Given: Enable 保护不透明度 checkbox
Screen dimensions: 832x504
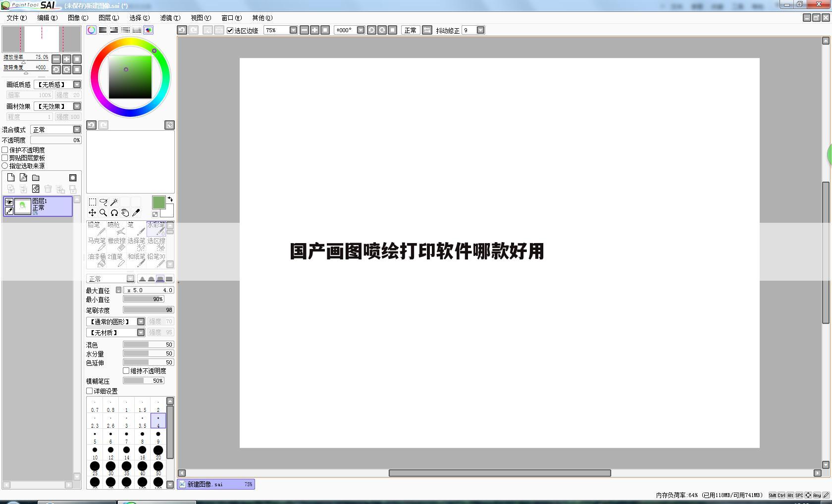Looking at the screenshot, I should (5, 150).
